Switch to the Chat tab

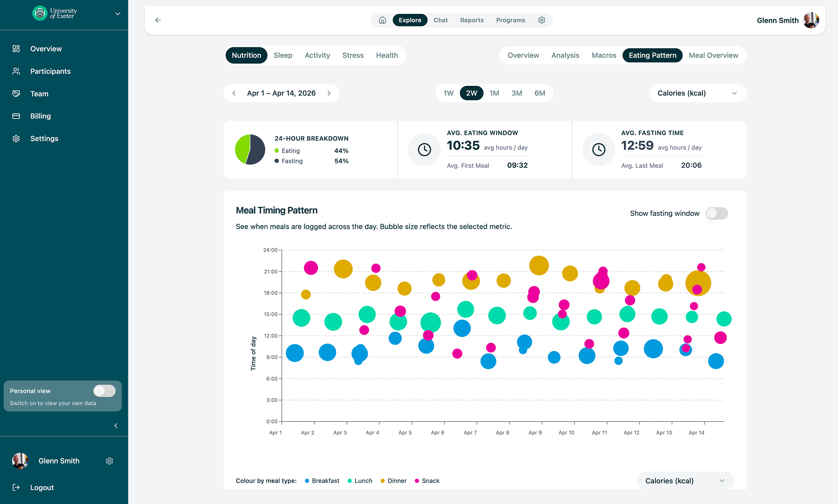tap(441, 20)
